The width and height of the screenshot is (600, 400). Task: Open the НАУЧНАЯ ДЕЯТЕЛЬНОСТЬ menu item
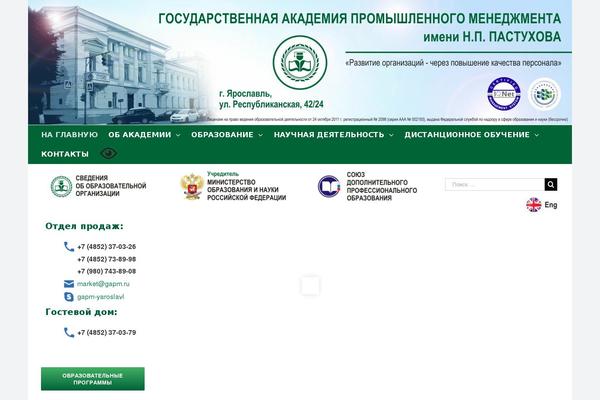click(x=329, y=135)
